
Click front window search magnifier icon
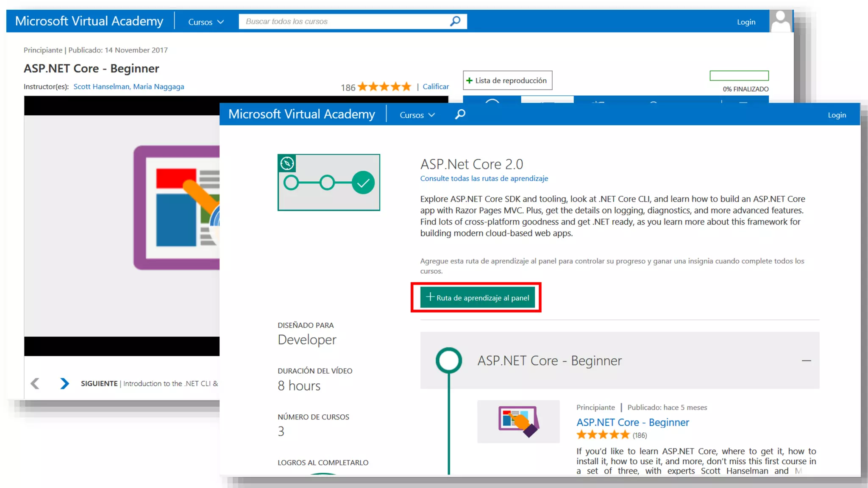pyautogui.click(x=460, y=114)
